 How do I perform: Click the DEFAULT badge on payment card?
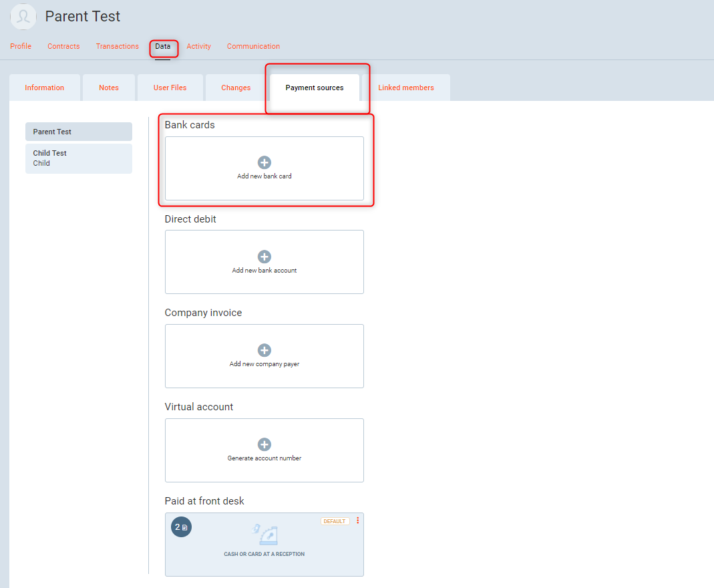tap(335, 521)
